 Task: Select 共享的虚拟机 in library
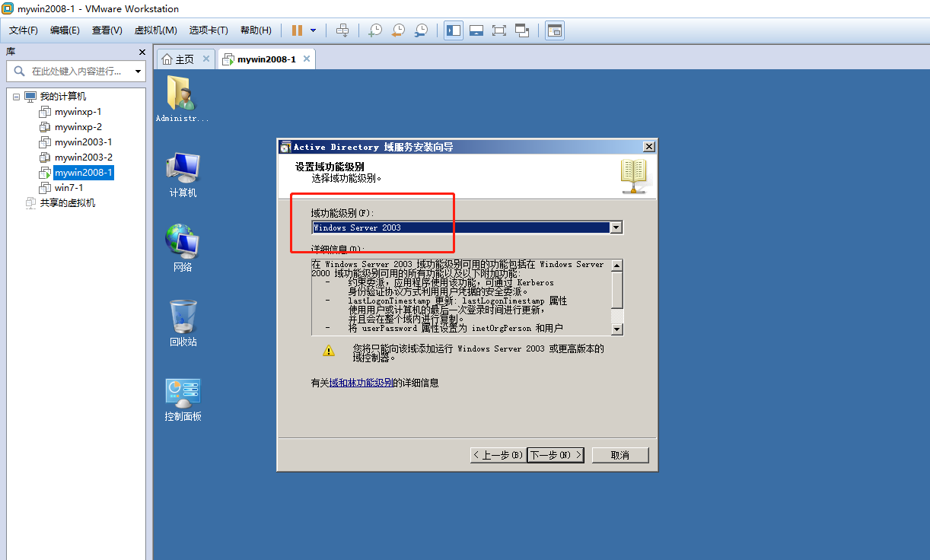pos(68,203)
